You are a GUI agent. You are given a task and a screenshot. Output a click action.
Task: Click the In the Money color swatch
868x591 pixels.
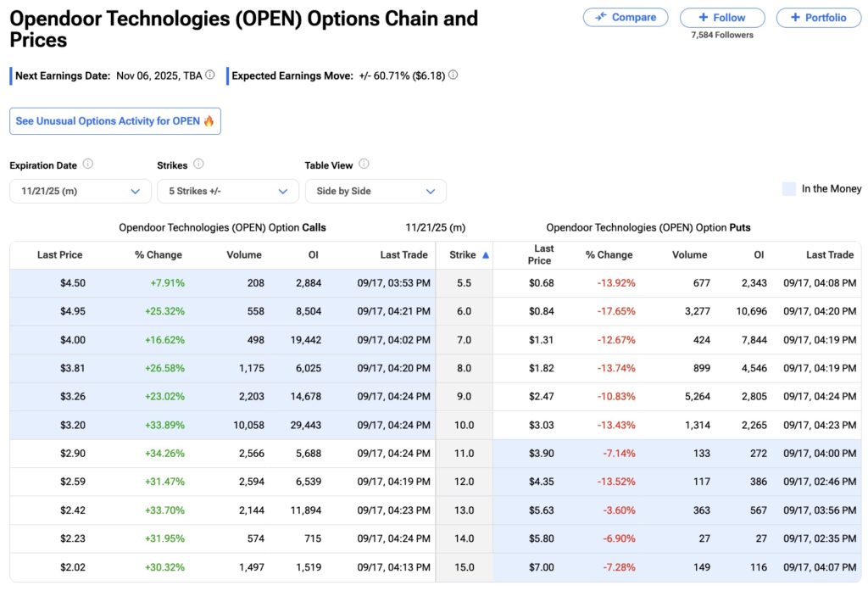(x=789, y=189)
